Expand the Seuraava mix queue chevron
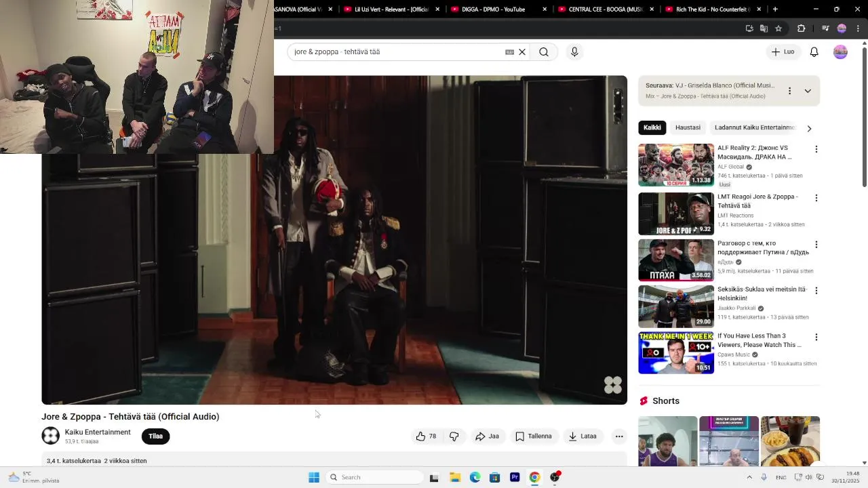Screen dimensions: 868x488 coord(808,91)
